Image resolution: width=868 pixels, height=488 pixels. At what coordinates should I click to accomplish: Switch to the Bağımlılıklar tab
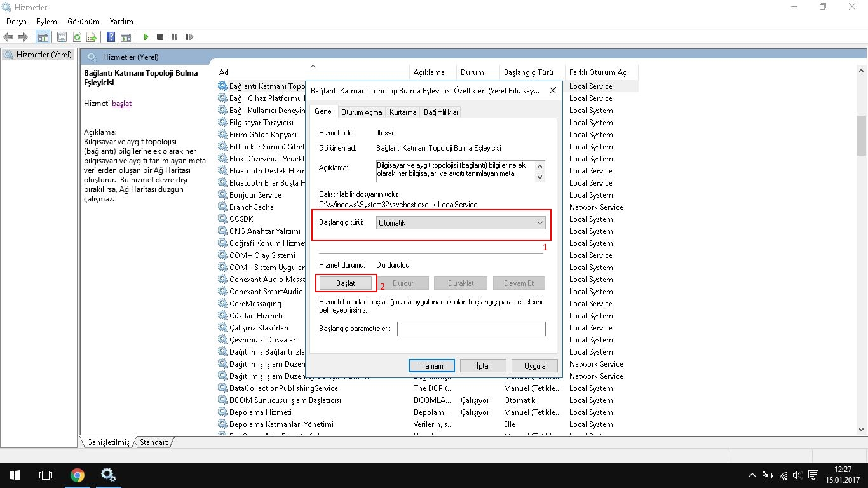(441, 112)
